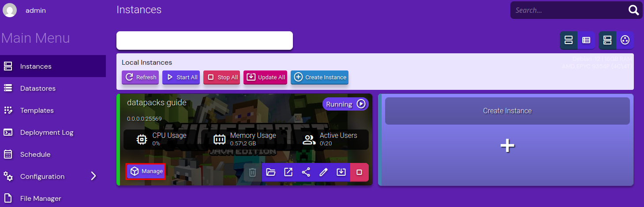The width and height of the screenshot is (644, 207).
Task: Switch to the card tile view
Action: pos(569,40)
